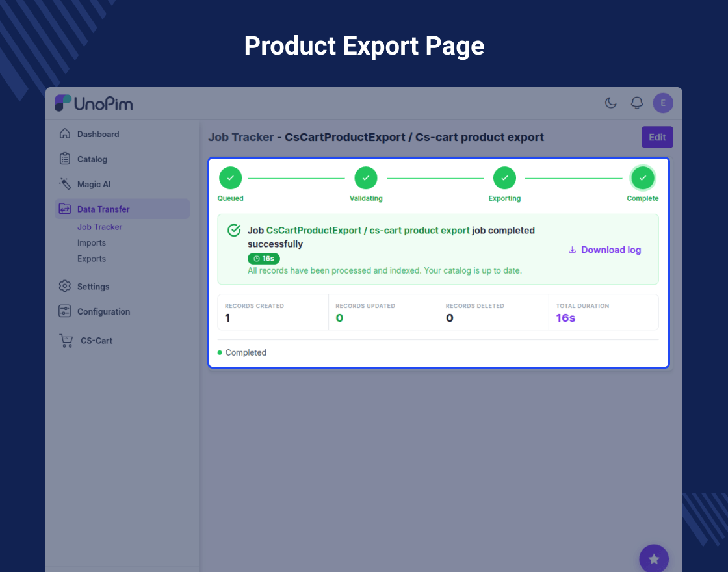Click the Job Tracker page heading
Image resolution: width=728 pixels, height=572 pixels.
[x=376, y=137]
